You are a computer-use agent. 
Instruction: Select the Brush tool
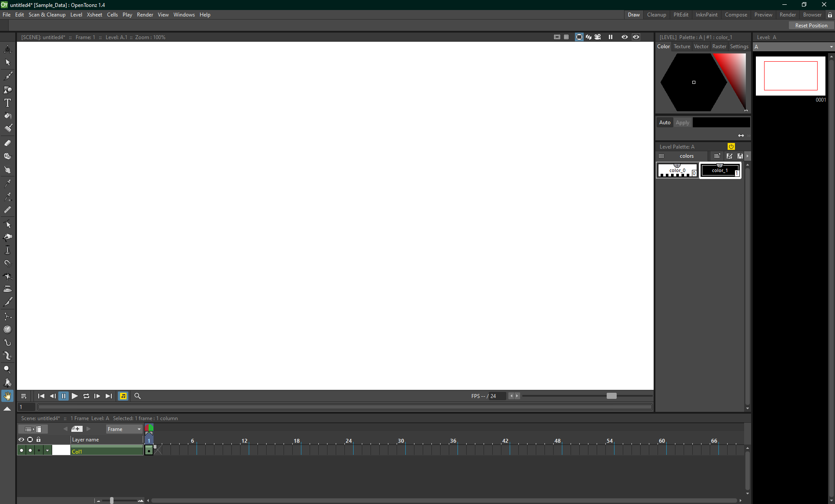pos(7,76)
